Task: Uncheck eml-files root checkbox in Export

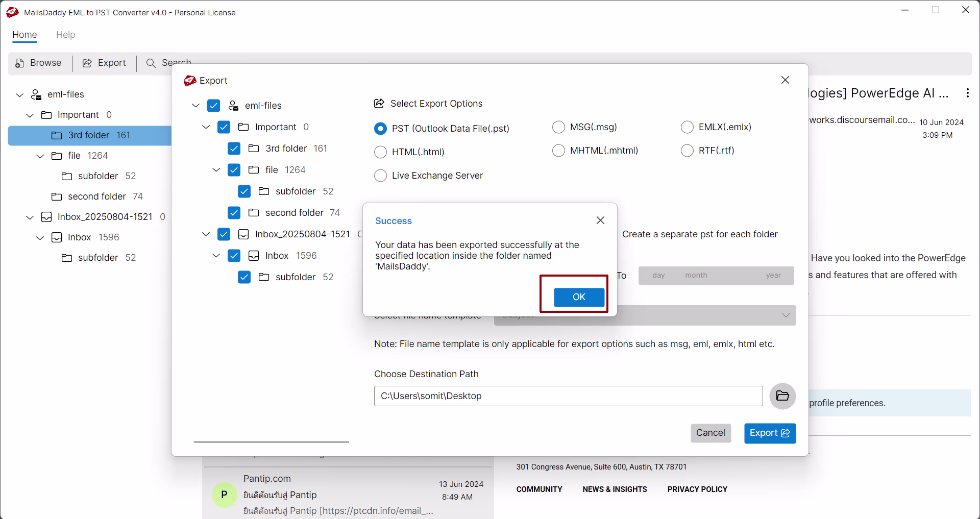Action: coord(213,106)
